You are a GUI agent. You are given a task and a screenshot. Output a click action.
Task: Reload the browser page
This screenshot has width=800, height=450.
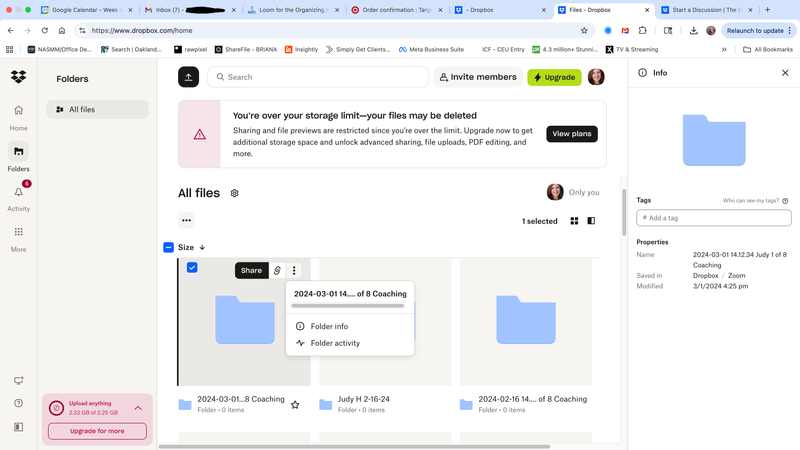[x=45, y=31]
